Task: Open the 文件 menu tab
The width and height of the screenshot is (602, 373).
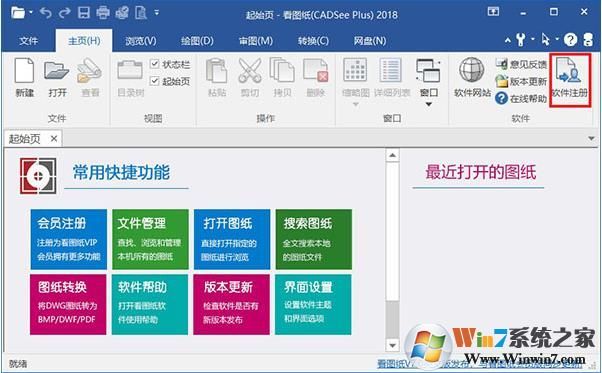Action: pos(28,41)
